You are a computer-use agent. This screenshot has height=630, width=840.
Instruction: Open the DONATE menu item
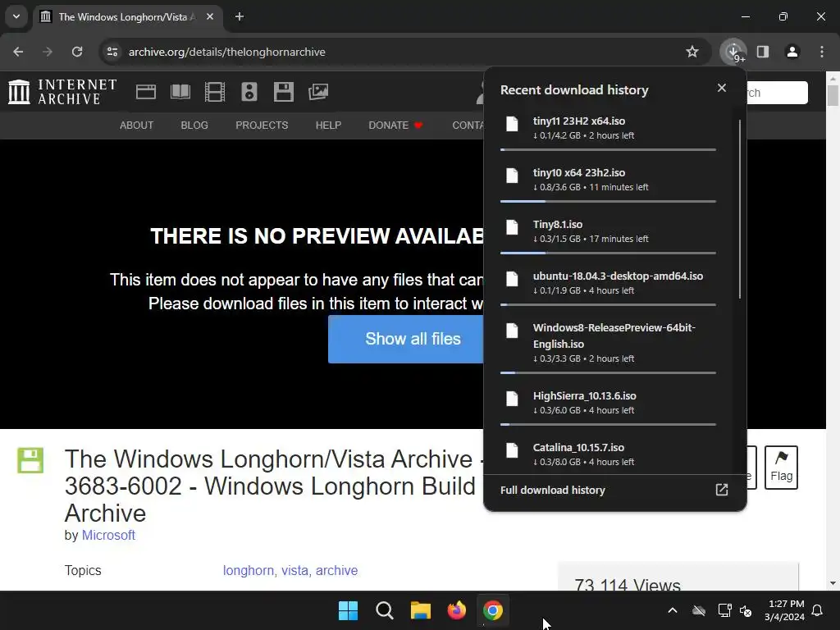point(396,126)
